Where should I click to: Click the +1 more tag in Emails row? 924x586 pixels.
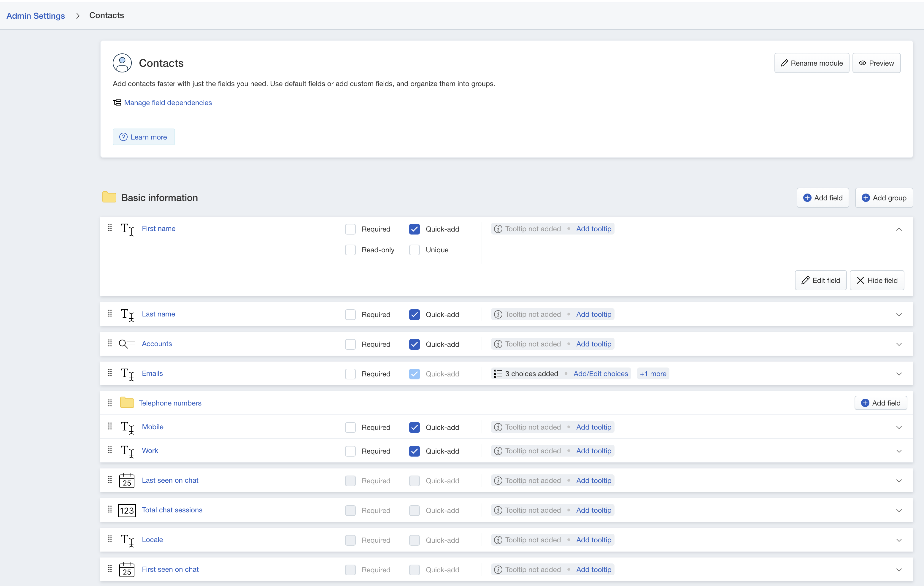click(653, 374)
